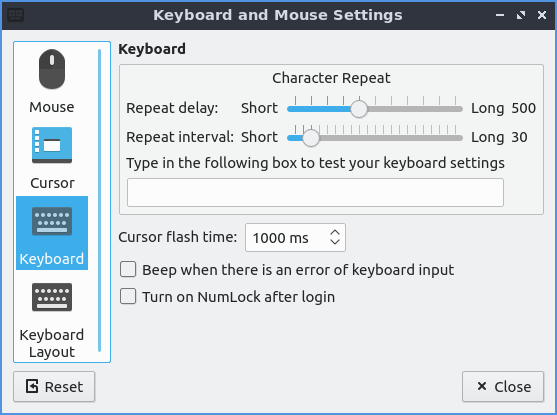
Task: Click the 1000 ms cursor flash field
Action: coord(295,237)
